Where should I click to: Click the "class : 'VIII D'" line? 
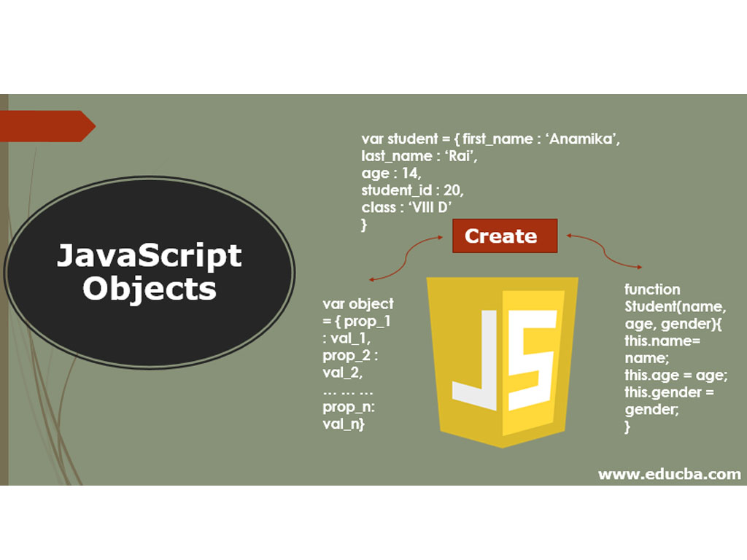(x=407, y=208)
